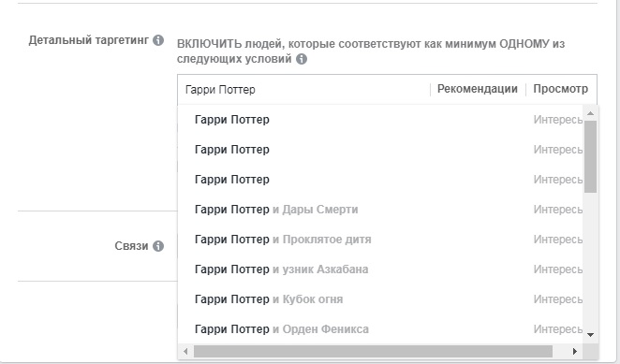The height and width of the screenshot is (364, 620).
Task: Click the scroll up arrow of the suggestions list
Action: (x=591, y=113)
